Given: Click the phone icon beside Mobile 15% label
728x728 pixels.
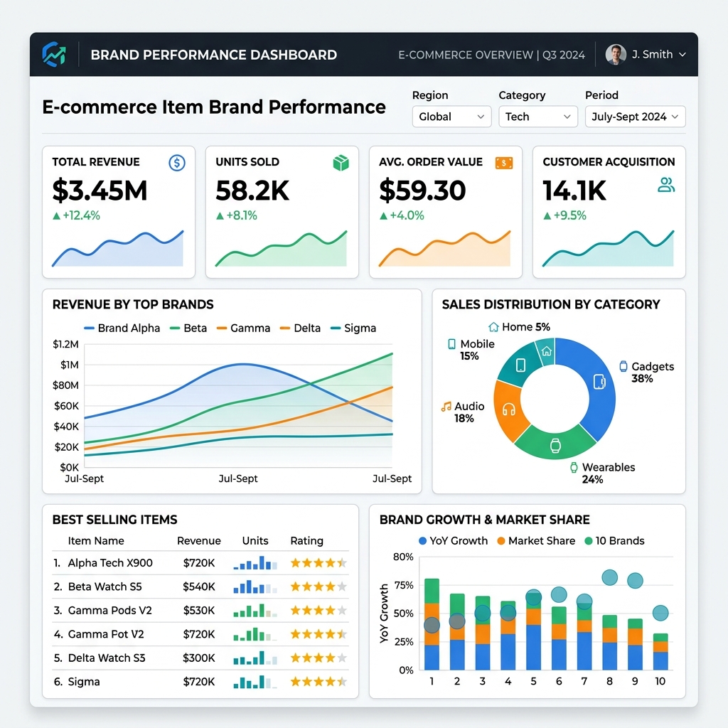Looking at the screenshot, I should pyautogui.click(x=451, y=344).
